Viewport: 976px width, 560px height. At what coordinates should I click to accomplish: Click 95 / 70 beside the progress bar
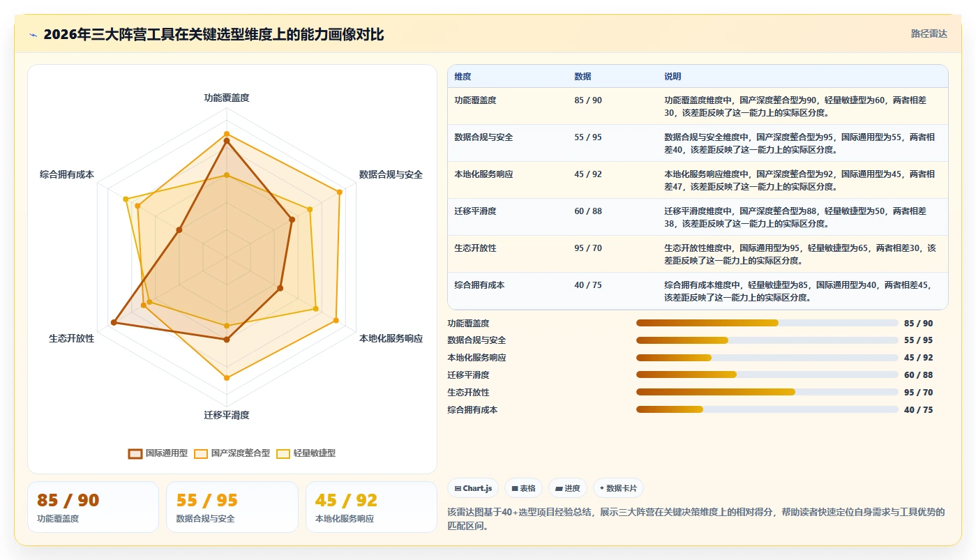point(918,393)
